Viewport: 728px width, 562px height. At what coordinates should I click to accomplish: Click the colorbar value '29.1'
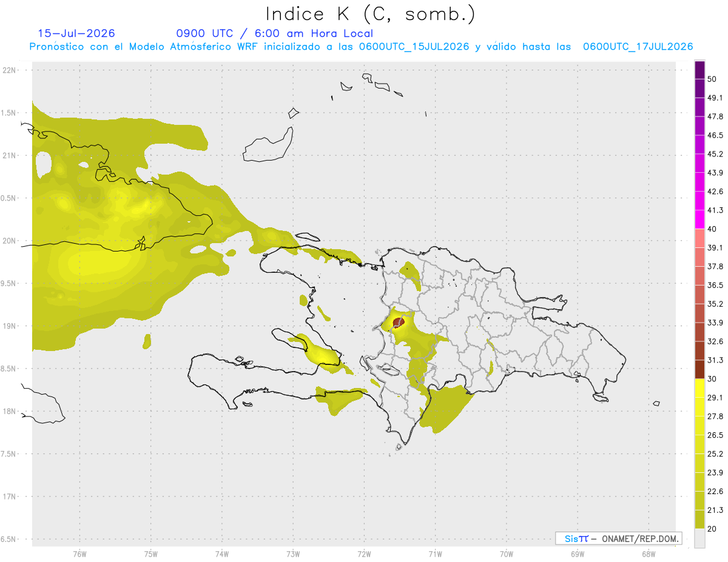click(x=715, y=398)
